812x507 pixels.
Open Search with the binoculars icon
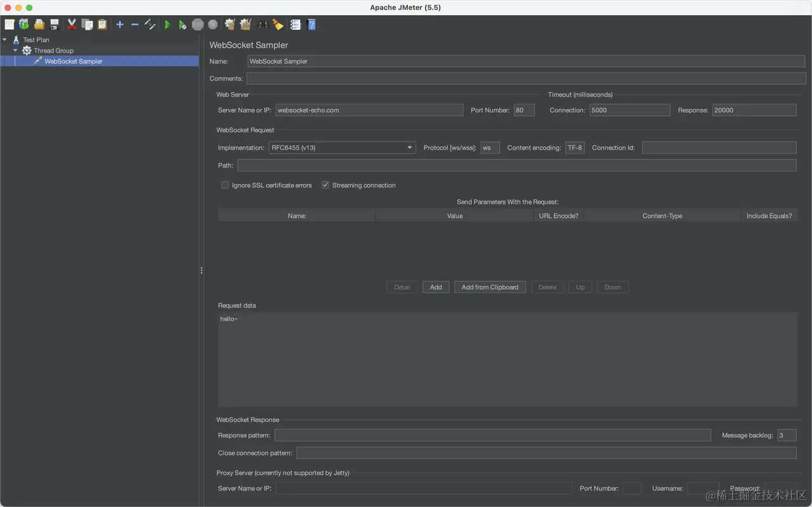pyautogui.click(x=263, y=25)
